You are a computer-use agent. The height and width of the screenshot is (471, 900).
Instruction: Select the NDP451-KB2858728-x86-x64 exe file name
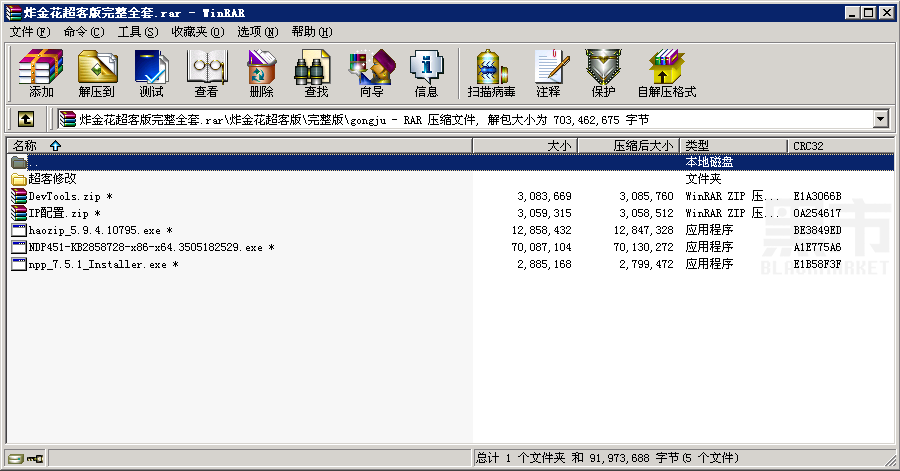pyautogui.click(x=151, y=247)
